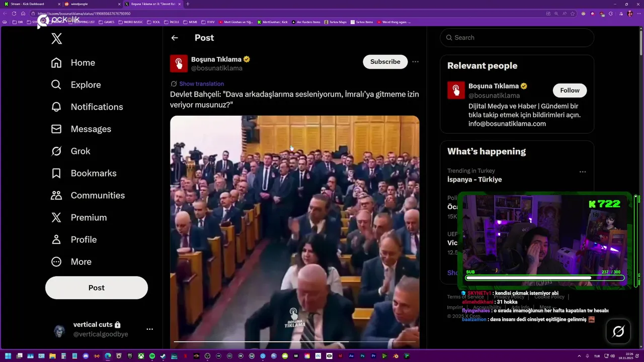
Task: Open Boşuna Tıklama name in Relevant people
Action: click(x=494, y=86)
